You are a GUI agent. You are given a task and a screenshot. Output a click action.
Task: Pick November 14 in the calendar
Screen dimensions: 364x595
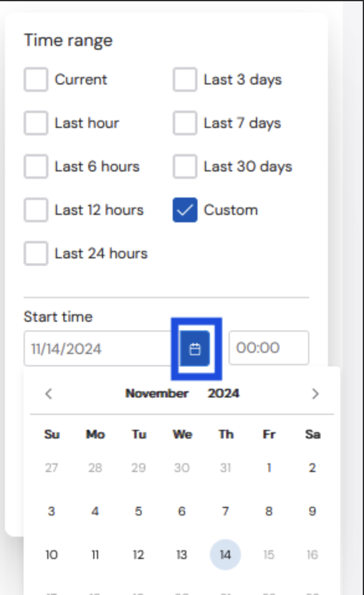tap(225, 555)
